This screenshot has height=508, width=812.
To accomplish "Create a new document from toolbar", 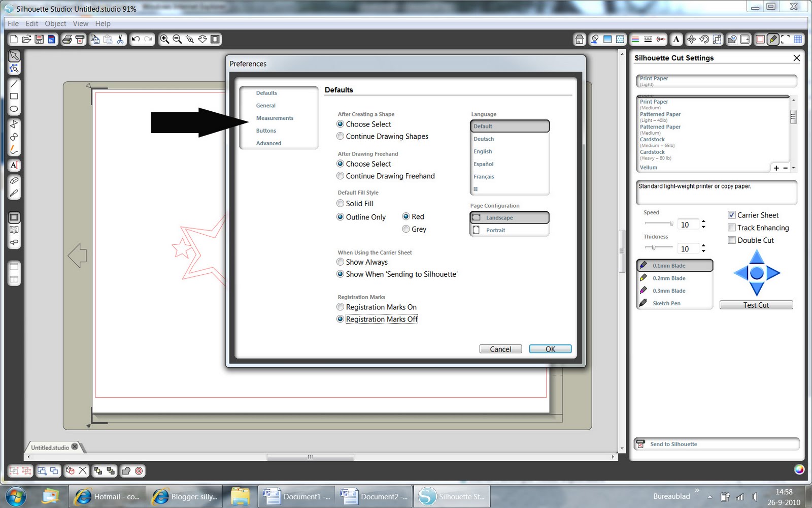I will click(x=14, y=39).
